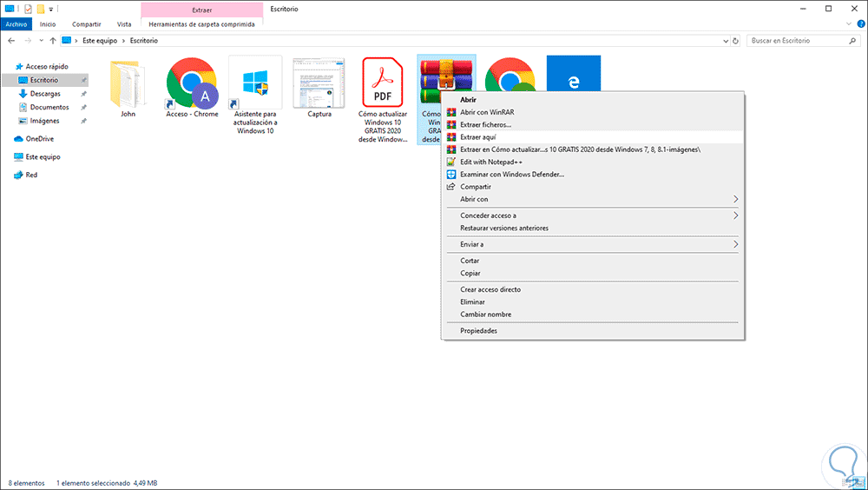Viewport: 868px width, 490px height.
Task: Select the PDF file Cómo actualizar Windows 10
Action: click(x=383, y=82)
